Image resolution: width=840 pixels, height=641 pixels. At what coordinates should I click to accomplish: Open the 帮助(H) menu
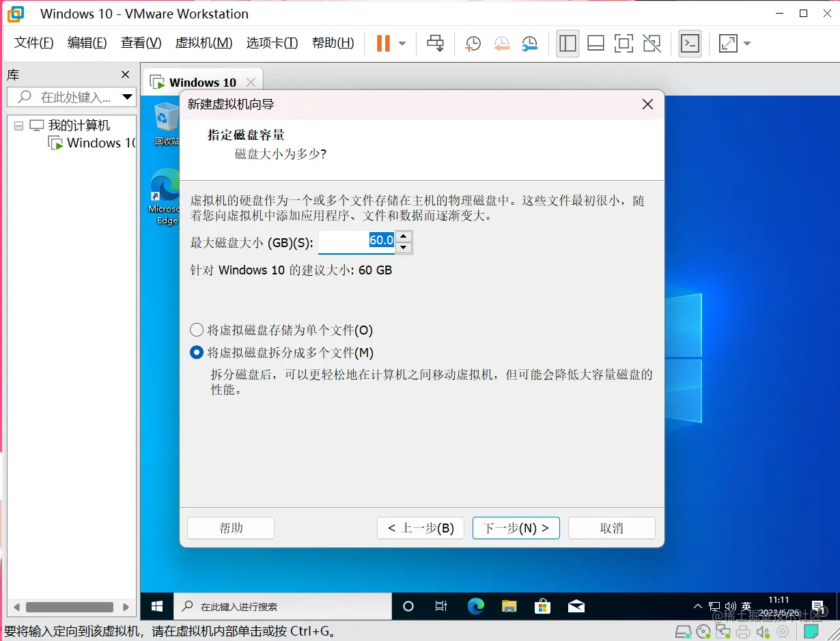[x=333, y=43]
